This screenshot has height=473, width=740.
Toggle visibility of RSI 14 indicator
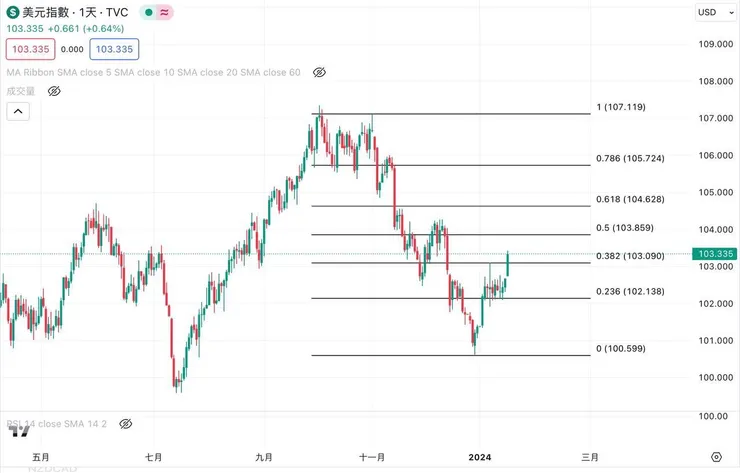126,424
